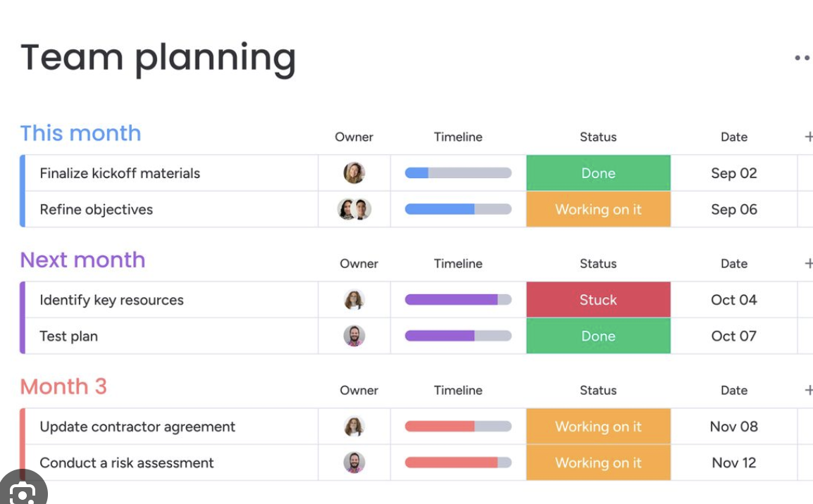Open the Working on it status for Refine objectives
The image size is (813, 504).
click(598, 209)
